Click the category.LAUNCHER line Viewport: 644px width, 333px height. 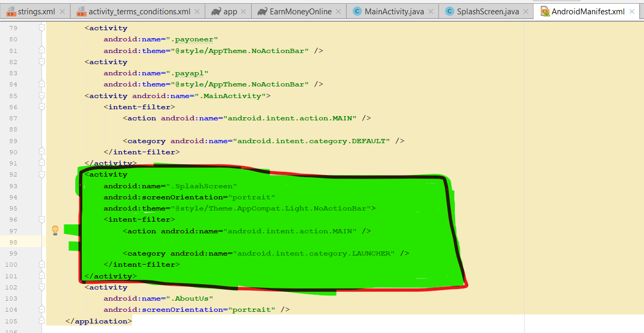coord(266,253)
